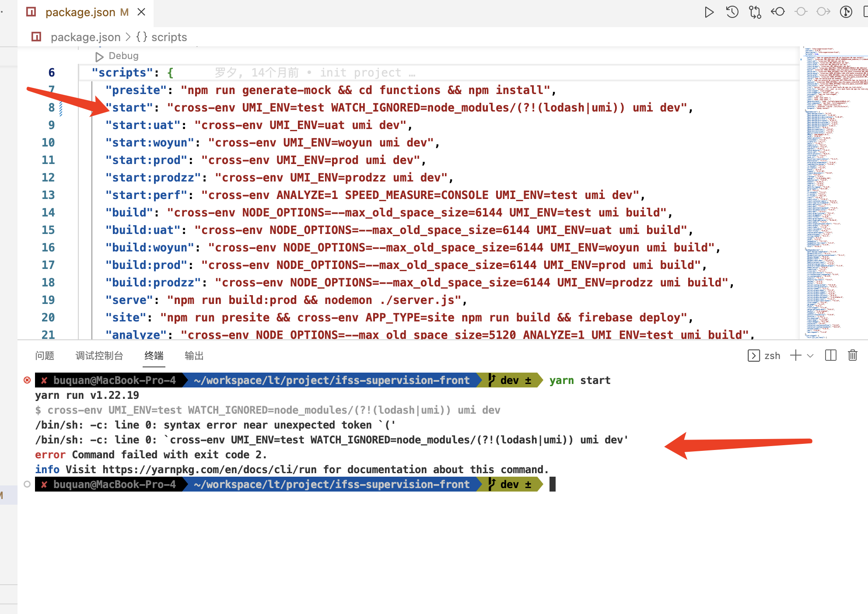Click the "start:uat" script key
Screen dimensions: 868x614
(143, 125)
